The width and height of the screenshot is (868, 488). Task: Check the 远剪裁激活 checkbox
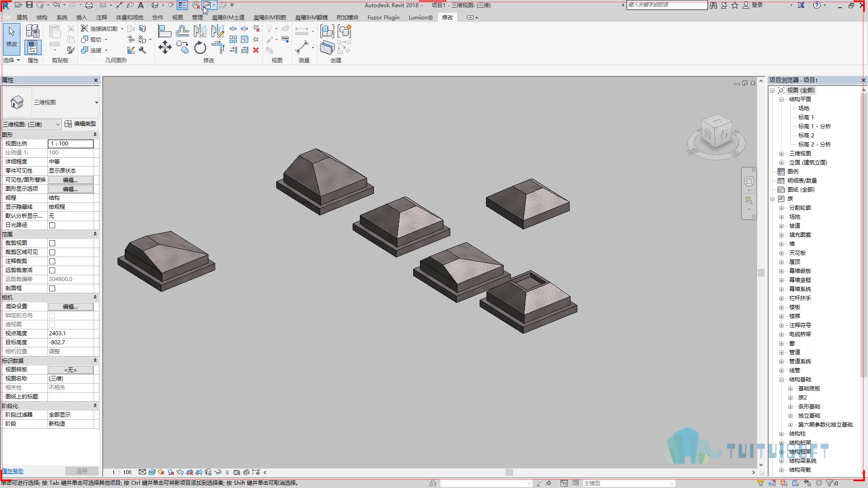pos(52,270)
